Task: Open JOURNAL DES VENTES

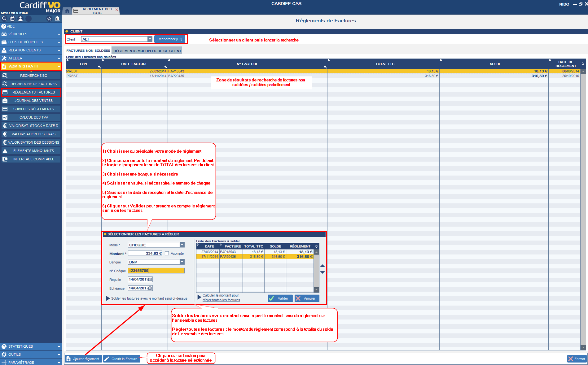Action: 31,101
